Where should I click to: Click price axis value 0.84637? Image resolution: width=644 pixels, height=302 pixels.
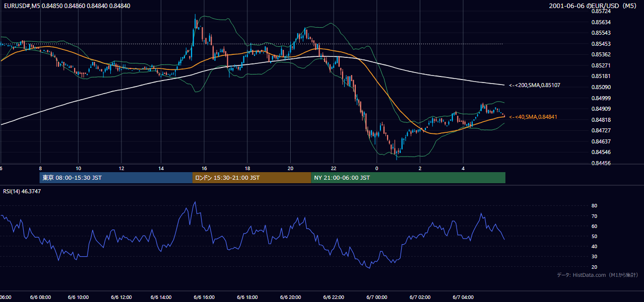[x=601, y=141]
